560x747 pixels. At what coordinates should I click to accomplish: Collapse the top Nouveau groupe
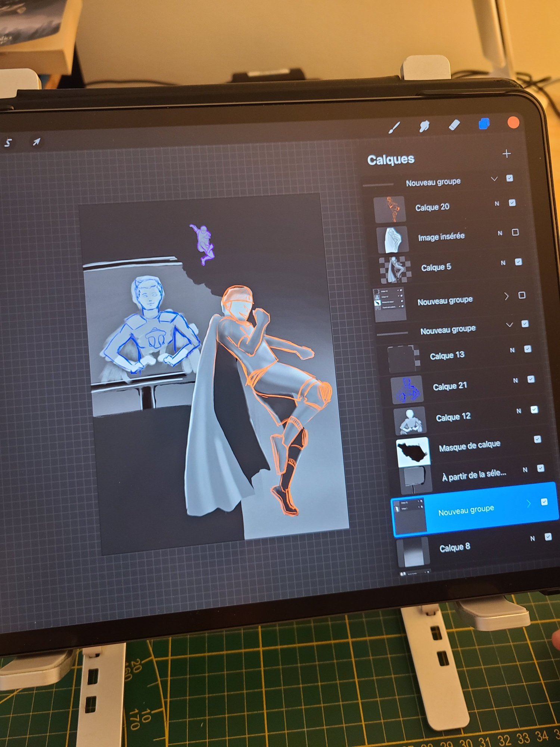[x=494, y=179]
